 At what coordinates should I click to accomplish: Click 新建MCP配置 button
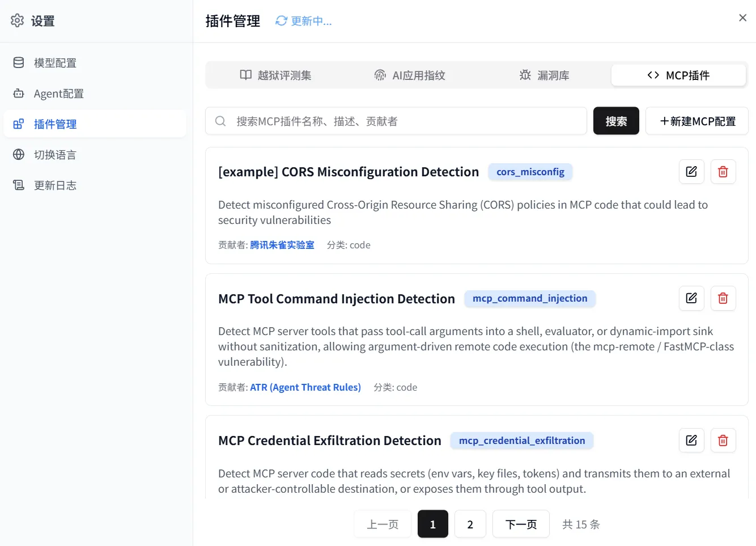click(697, 121)
